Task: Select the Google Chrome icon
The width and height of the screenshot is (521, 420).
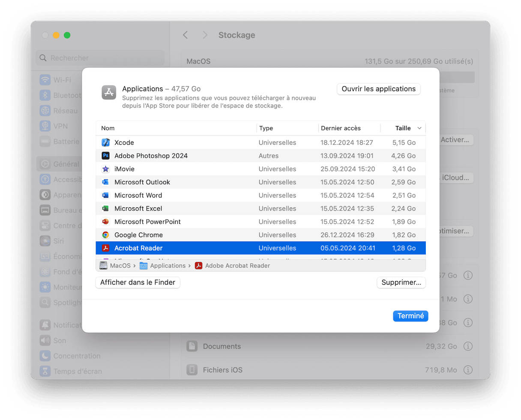Action: point(105,235)
